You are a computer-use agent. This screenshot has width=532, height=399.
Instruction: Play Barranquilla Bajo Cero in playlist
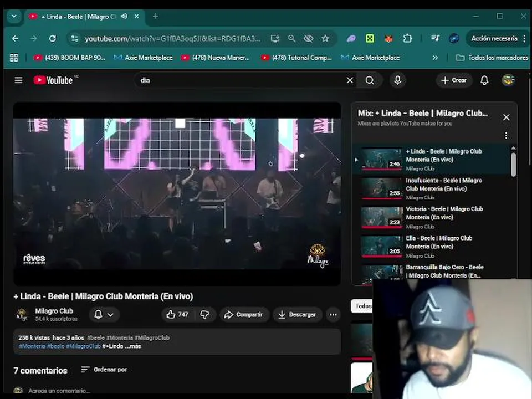click(x=431, y=272)
